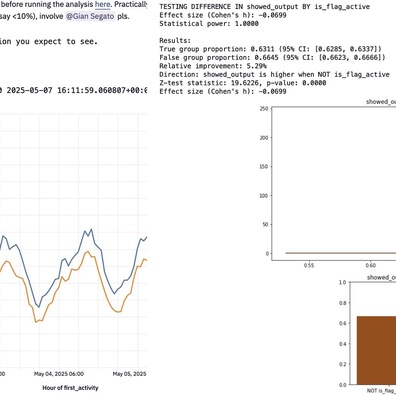Click the flat brown baseline in distribution plot
The width and height of the screenshot is (396, 396).
pos(341,253)
